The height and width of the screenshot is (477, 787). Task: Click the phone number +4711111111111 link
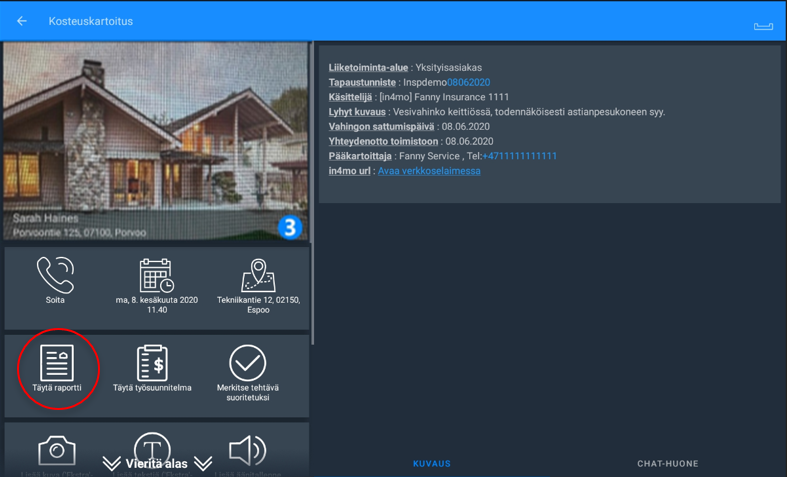click(x=519, y=156)
